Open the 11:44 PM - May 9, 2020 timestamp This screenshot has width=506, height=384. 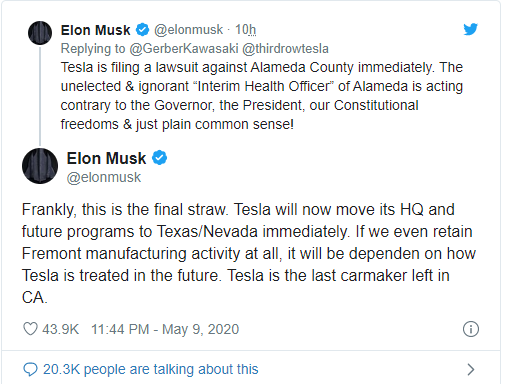click(165, 329)
